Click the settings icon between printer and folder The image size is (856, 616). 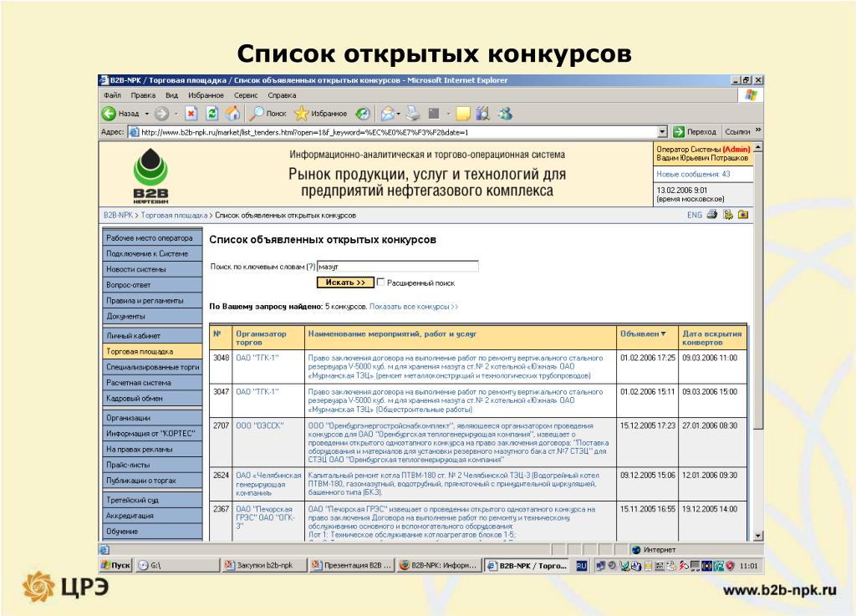click(728, 215)
